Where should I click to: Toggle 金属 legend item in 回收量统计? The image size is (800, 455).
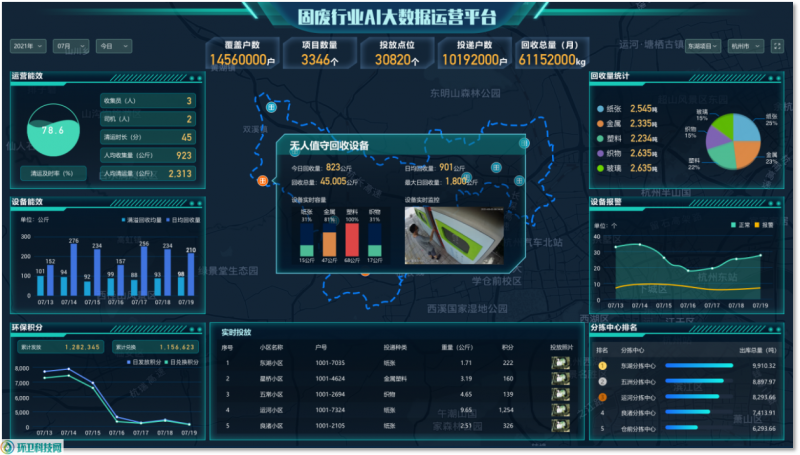point(610,123)
